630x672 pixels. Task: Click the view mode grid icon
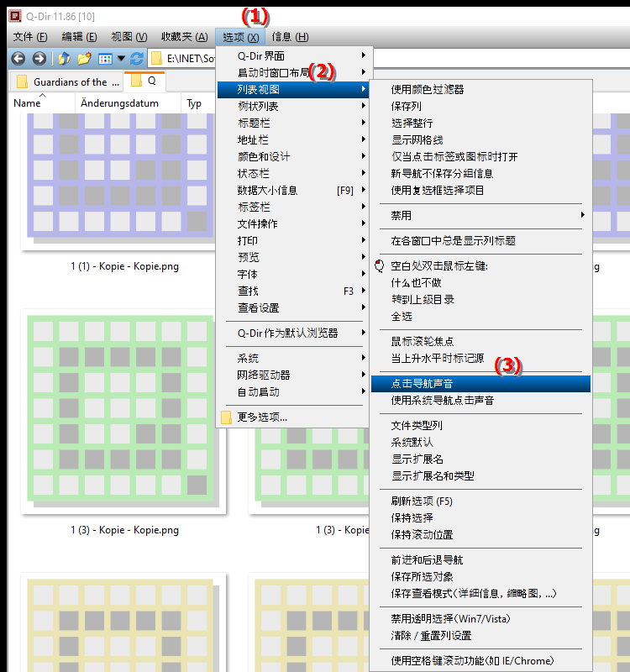105,59
